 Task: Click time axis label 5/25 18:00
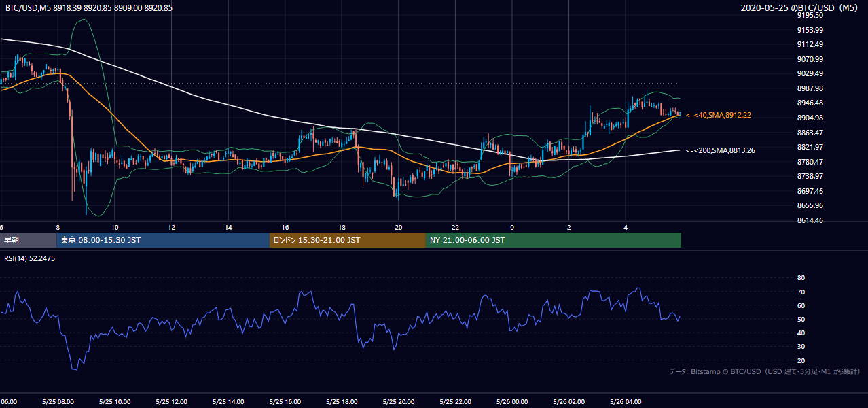342,402
